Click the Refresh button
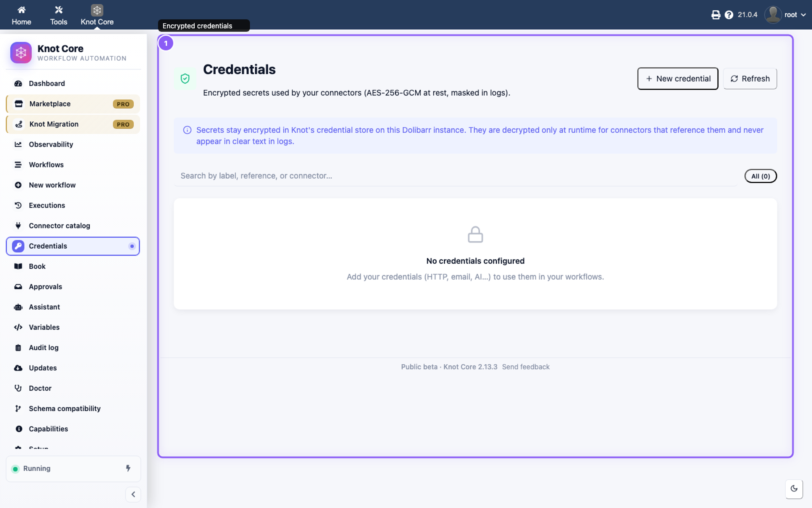 click(x=750, y=79)
